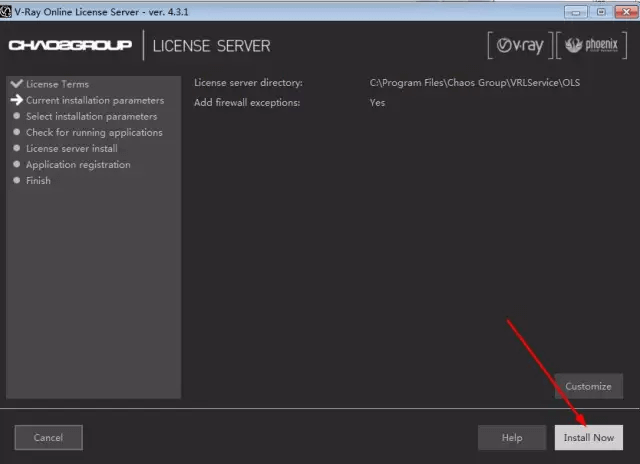Click the Chaos Group logo
This screenshot has height=464, width=640.
(70, 45)
